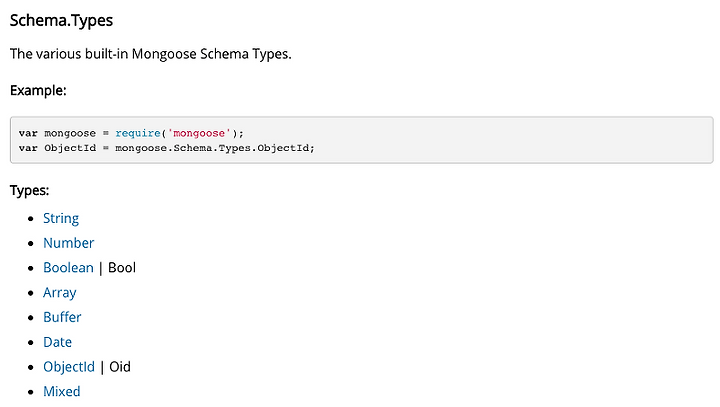This screenshot has width=720, height=407.
Task: Click the 'var ObjectId' declaration in code
Action: (x=57, y=148)
